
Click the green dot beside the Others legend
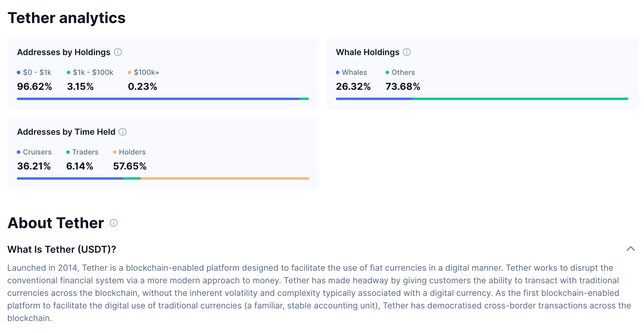click(x=387, y=72)
